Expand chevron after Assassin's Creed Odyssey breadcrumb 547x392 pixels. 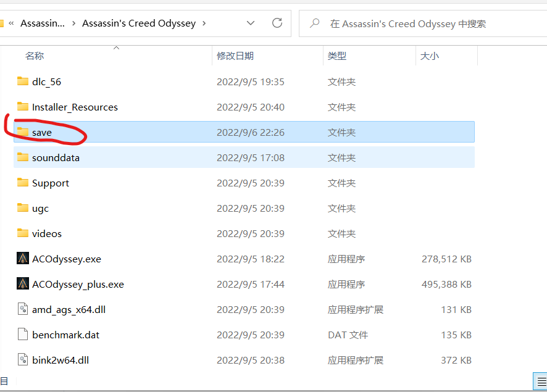pos(204,23)
